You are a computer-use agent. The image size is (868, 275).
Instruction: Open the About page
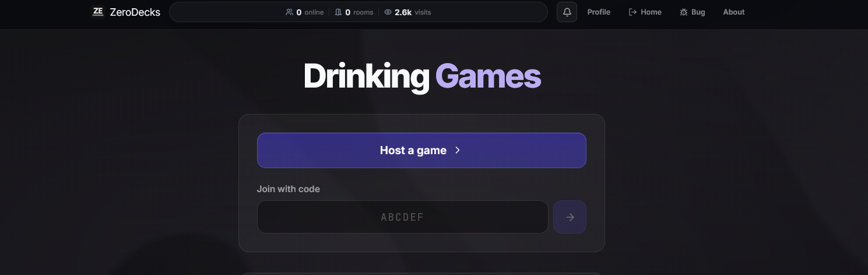click(x=734, y=12)
